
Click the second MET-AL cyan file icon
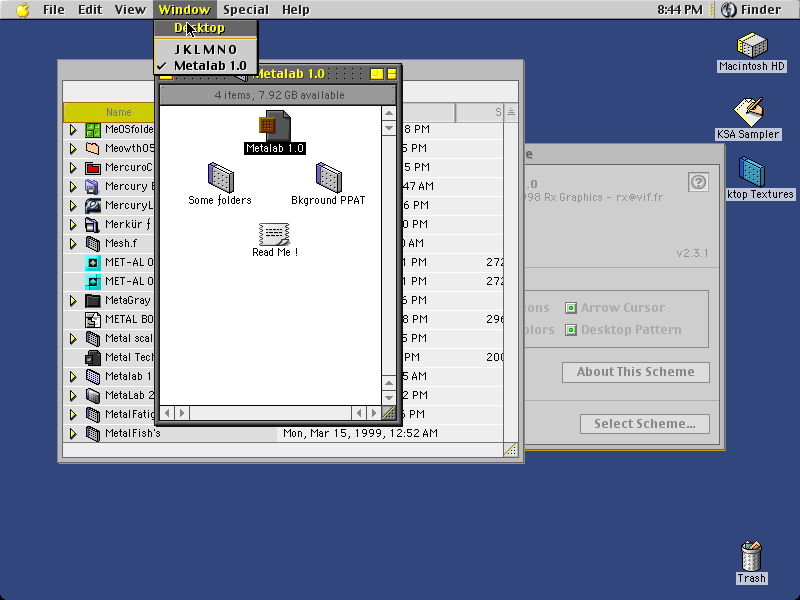pos(93,282)
